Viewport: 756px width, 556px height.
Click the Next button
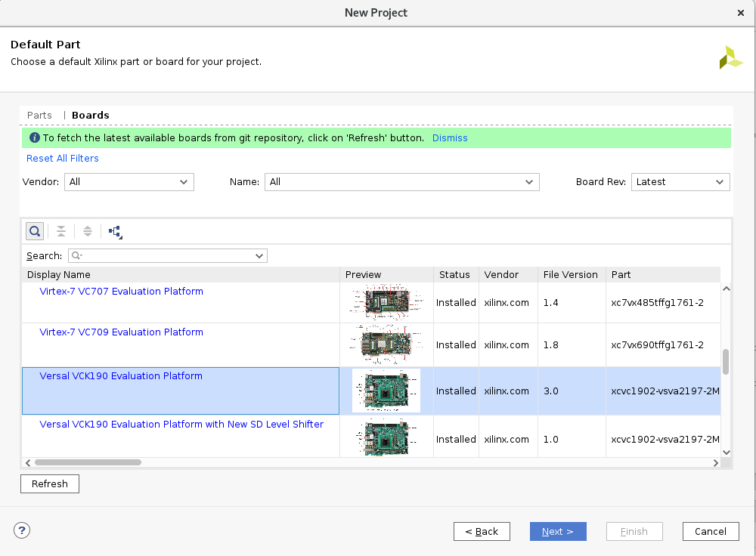558,531
